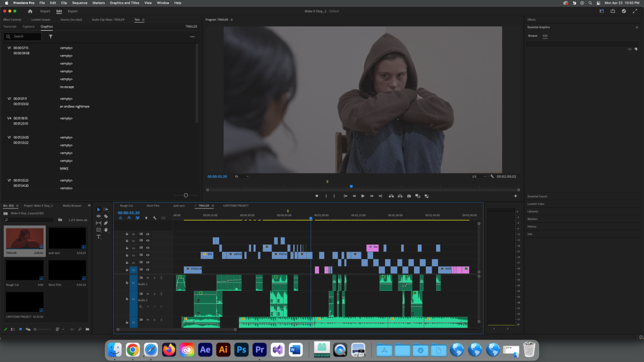Open the Text panel hamburger menu

tap(143, 20)
